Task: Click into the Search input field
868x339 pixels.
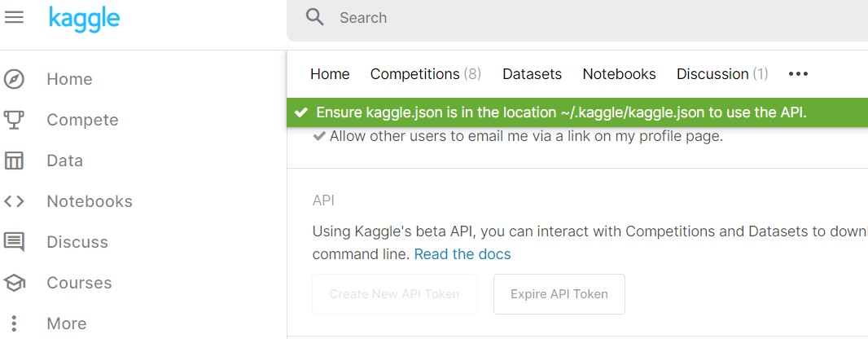Action: [570, 18]
